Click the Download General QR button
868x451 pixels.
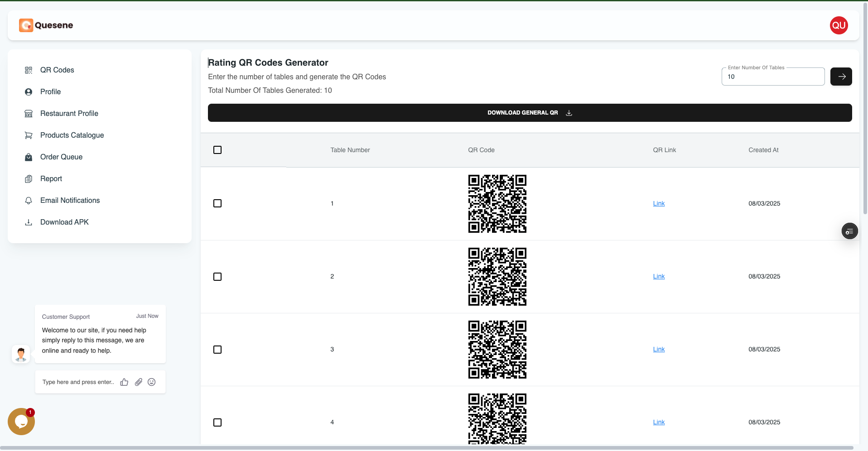(x=530, y=113)
